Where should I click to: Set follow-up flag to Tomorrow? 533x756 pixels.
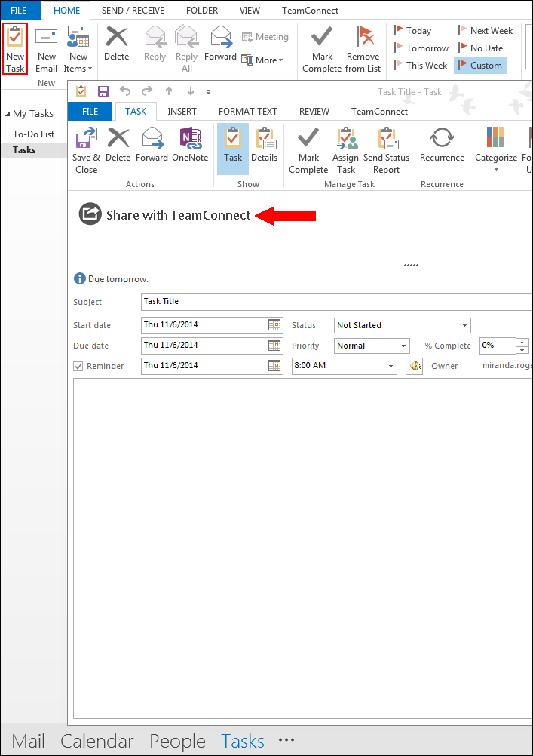pos(421,48)
